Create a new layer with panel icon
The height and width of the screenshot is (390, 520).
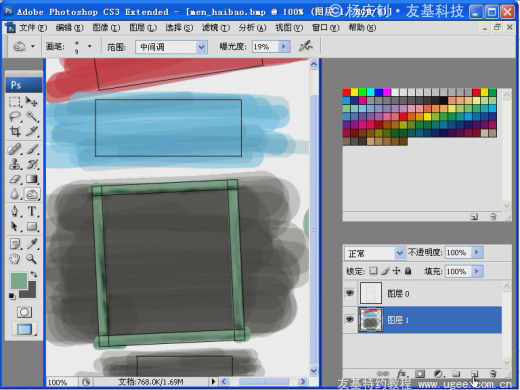pyautogui.click(x=474, y=374)
